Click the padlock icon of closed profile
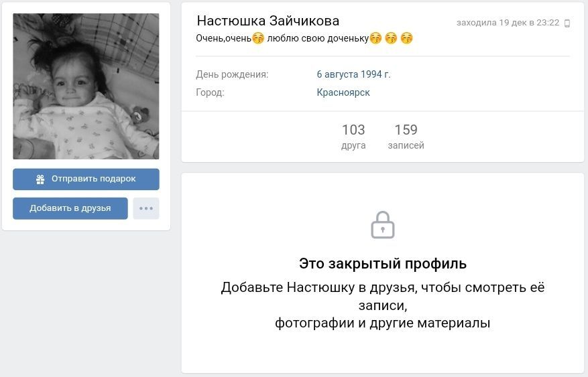Viewport: 588px width, 377px height. (382, 225)
